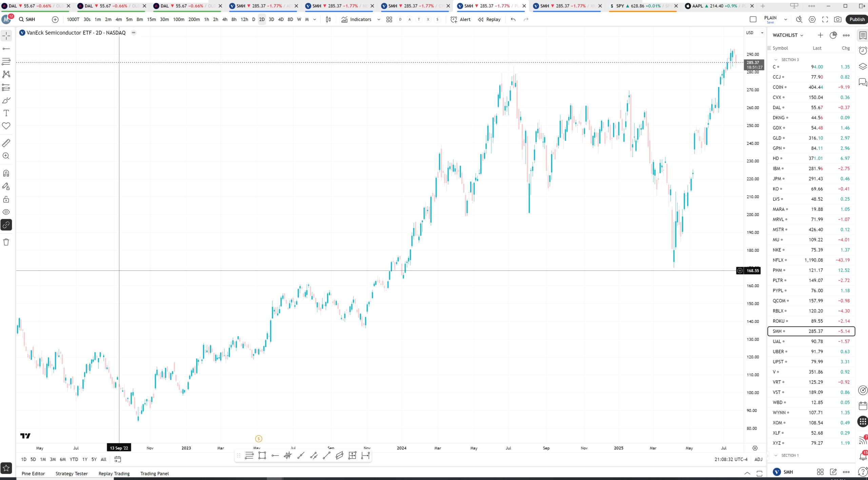Open the patterns drawing tool

6,74
